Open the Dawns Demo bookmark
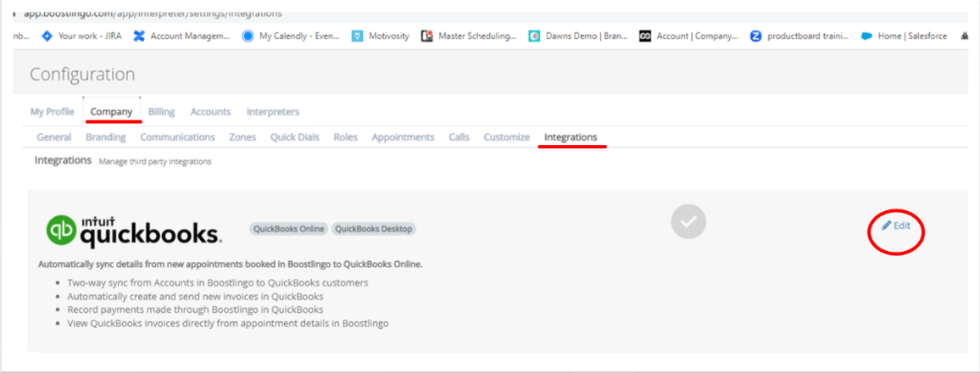This screenshot has width=980, height=373. tap(578, 36)
